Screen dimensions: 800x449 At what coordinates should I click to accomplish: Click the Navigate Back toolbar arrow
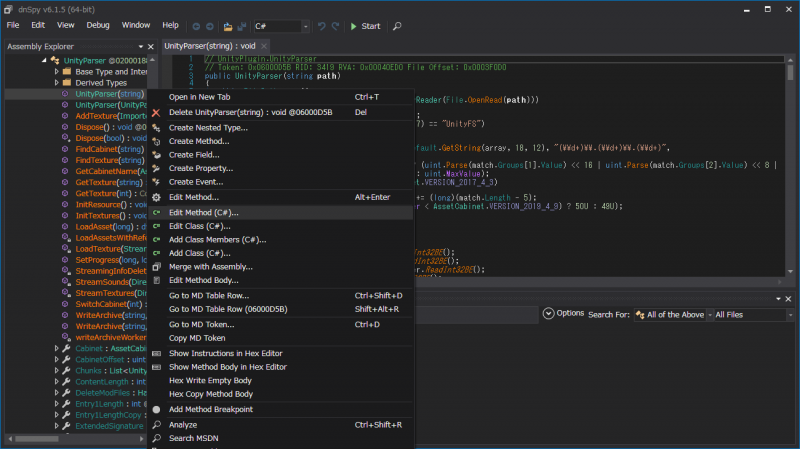point(195,25)
